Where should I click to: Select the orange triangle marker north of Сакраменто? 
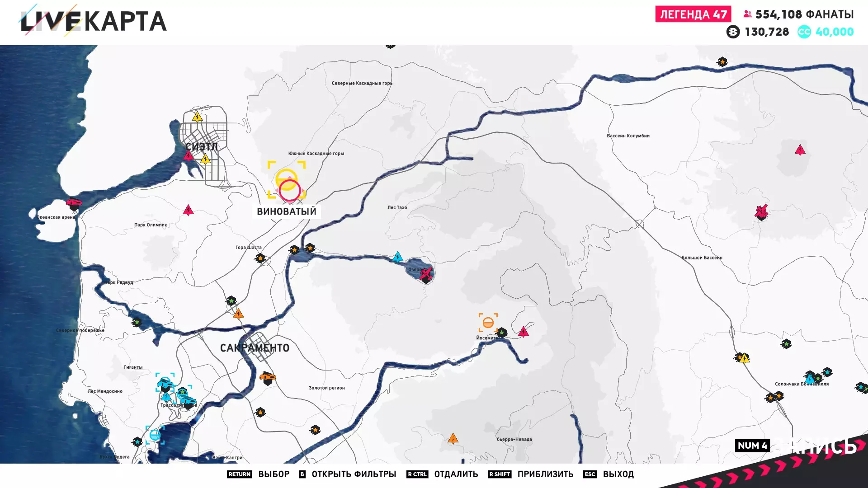[238, 314]
